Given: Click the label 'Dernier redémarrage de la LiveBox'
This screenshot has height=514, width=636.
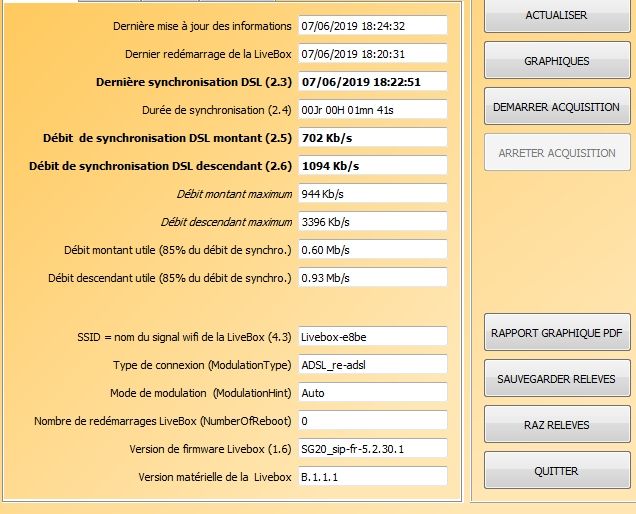Looking at the screenshot, I should (x=208, y=54).
